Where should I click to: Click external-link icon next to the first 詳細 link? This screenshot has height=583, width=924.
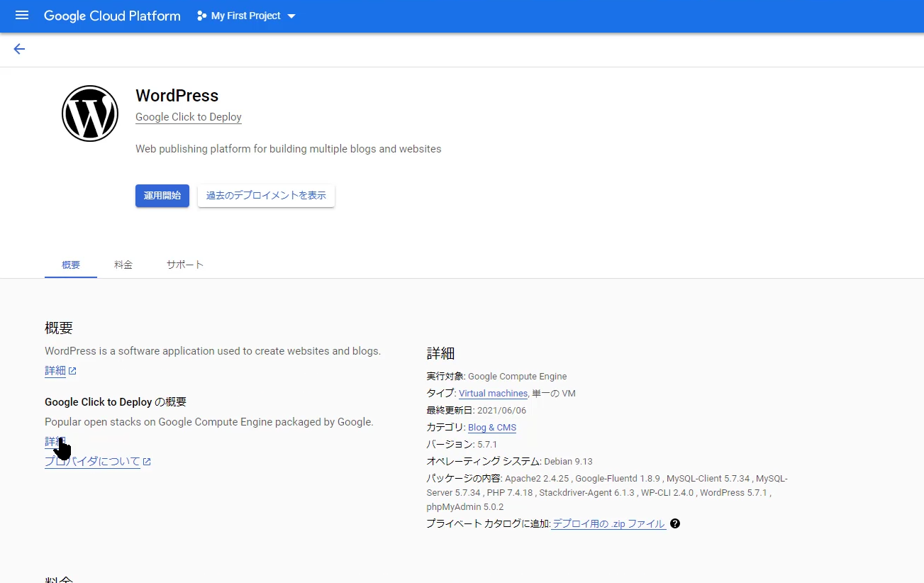pos(72,371)
